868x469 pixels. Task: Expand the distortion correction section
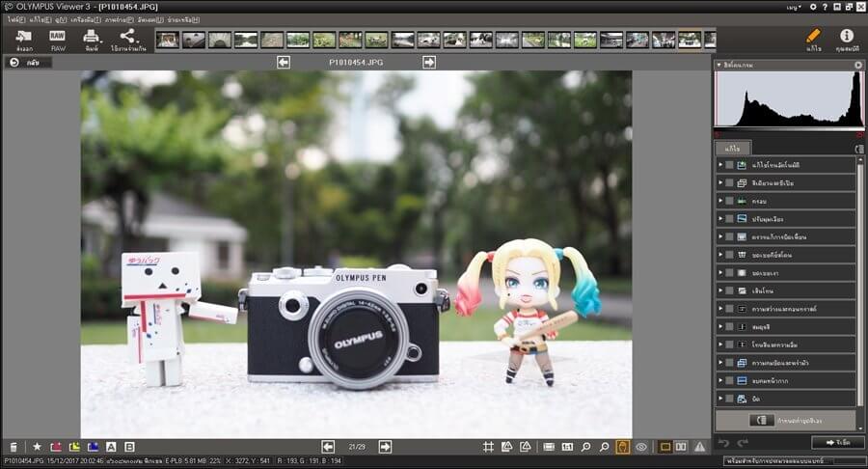(720, 236)
